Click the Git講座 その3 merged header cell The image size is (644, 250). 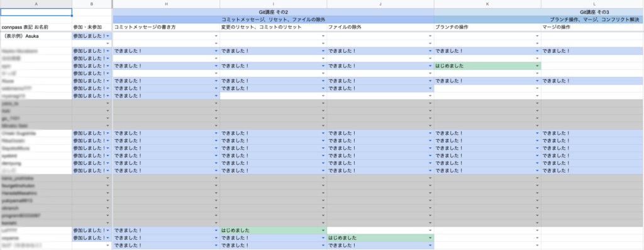tap(539, 13)
